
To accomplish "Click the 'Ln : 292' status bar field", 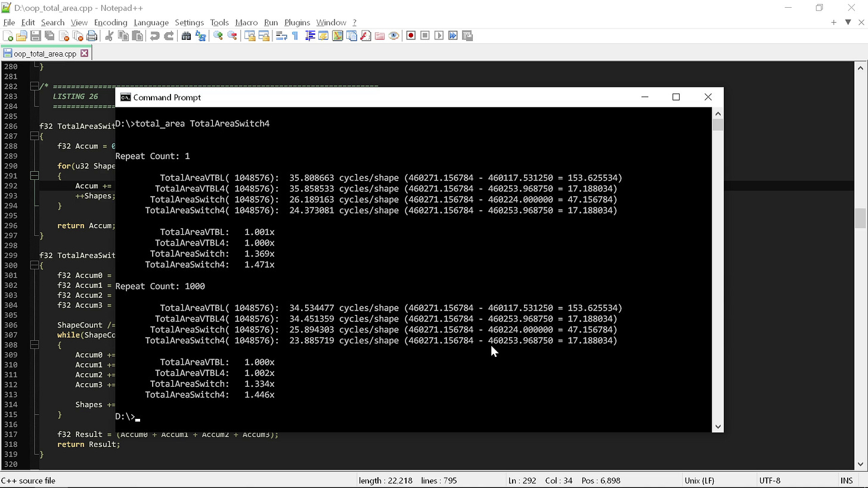I will click(x=522, y=480).
